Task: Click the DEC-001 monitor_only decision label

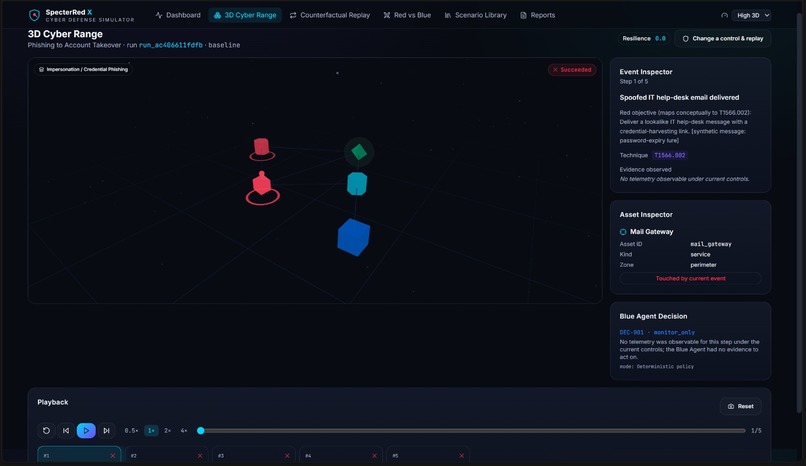Action: [x=657, y=332]
